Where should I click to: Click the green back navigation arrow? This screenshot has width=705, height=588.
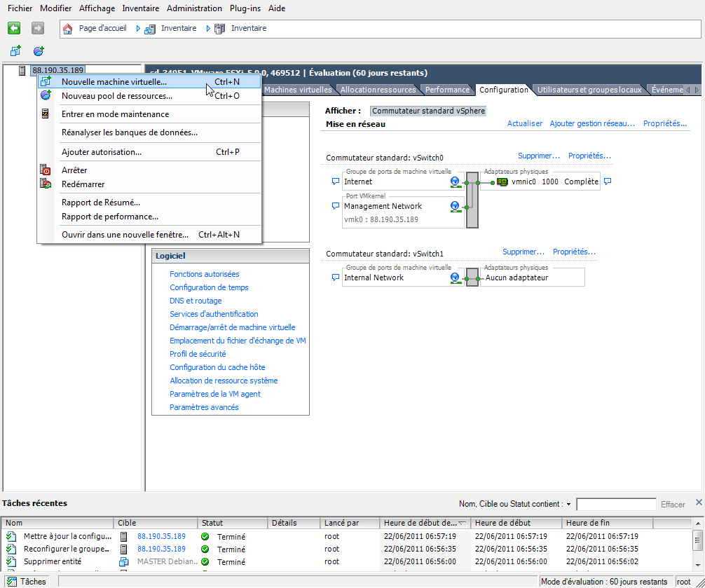click(x=14, y=28)
